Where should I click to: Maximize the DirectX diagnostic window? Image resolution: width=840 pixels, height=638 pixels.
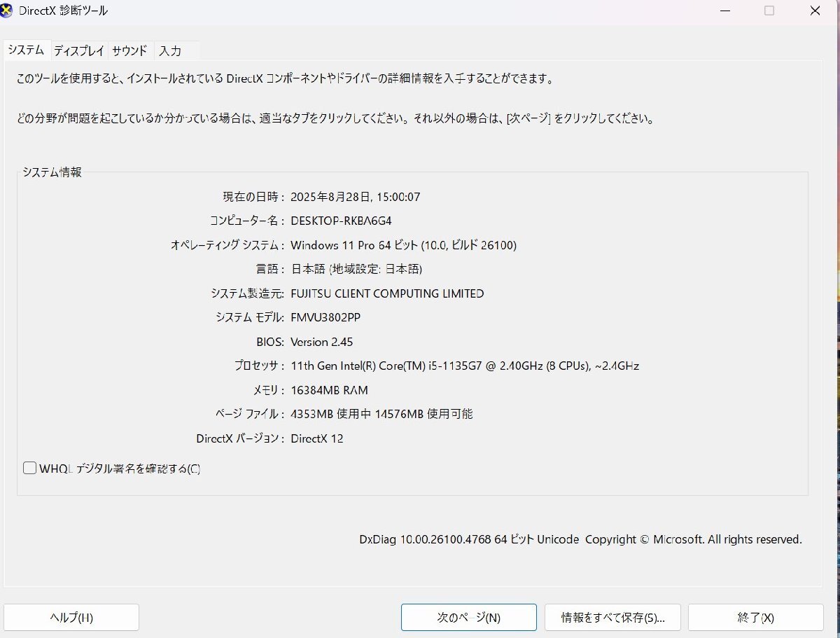pos(769,11)
